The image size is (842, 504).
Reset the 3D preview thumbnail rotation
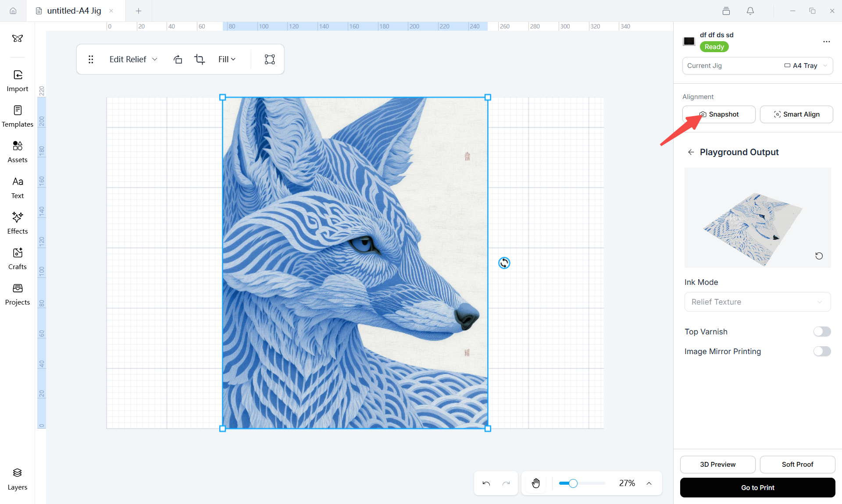click(819, 256)
